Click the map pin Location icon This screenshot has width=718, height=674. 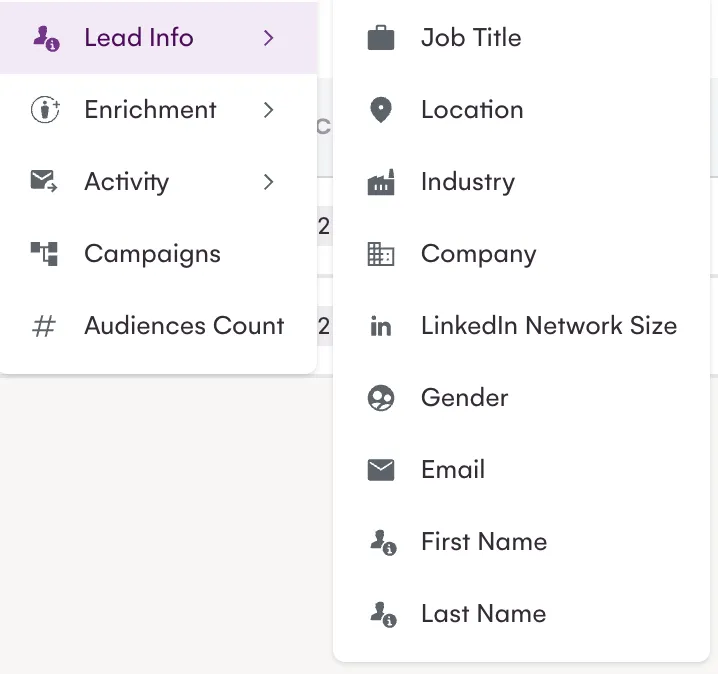pos(381,110)
